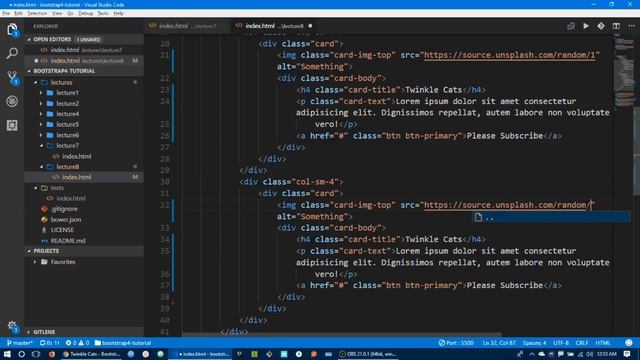640x360 pixels.
Task: Collapse the lecture8 folder
Action: tap(41, 167)
